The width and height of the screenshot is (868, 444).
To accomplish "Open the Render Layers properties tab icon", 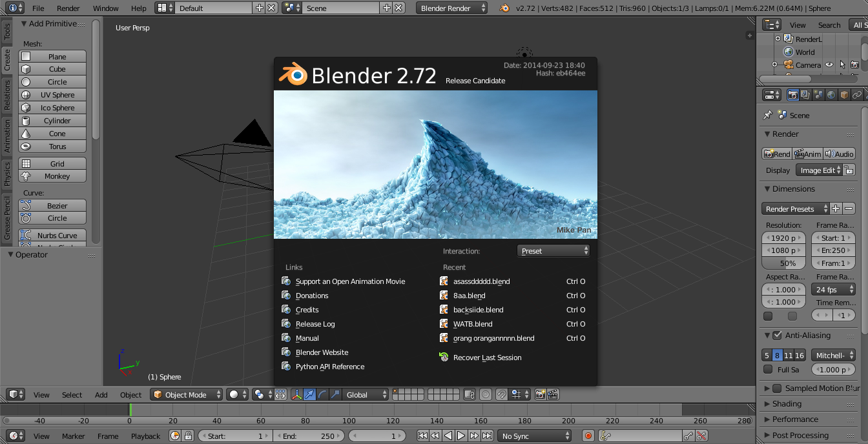I will pyautogui.click(x=805, y=95).
